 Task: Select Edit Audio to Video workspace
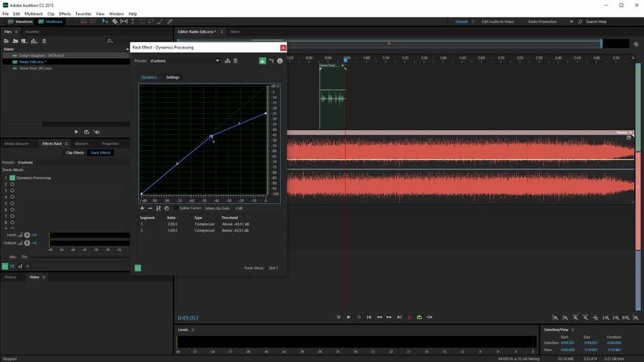(498, 22)
